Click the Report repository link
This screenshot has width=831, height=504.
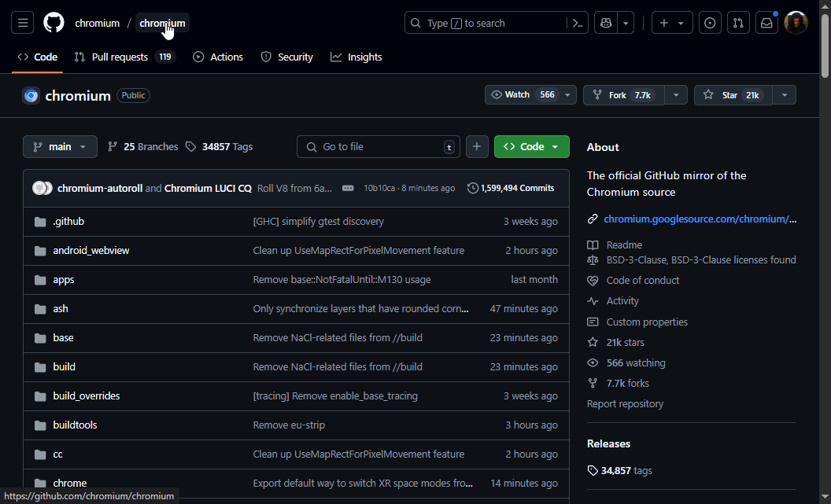(625, 404)
